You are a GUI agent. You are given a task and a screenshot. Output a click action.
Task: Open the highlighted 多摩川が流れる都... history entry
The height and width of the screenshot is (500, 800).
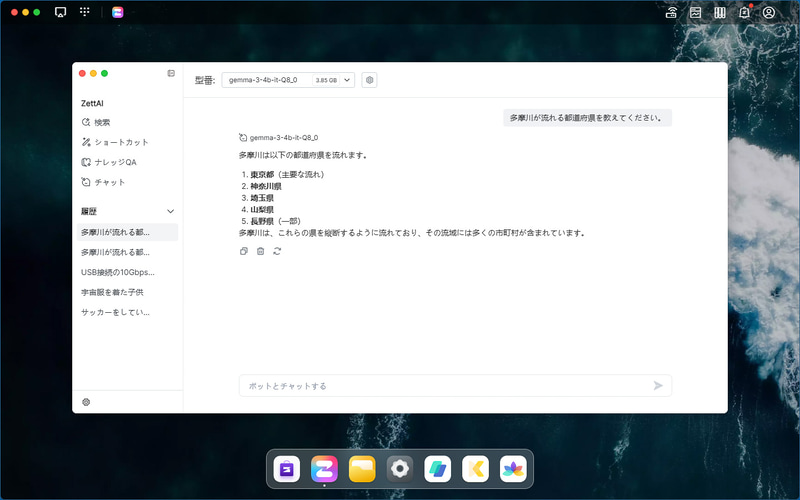(128, 232)
